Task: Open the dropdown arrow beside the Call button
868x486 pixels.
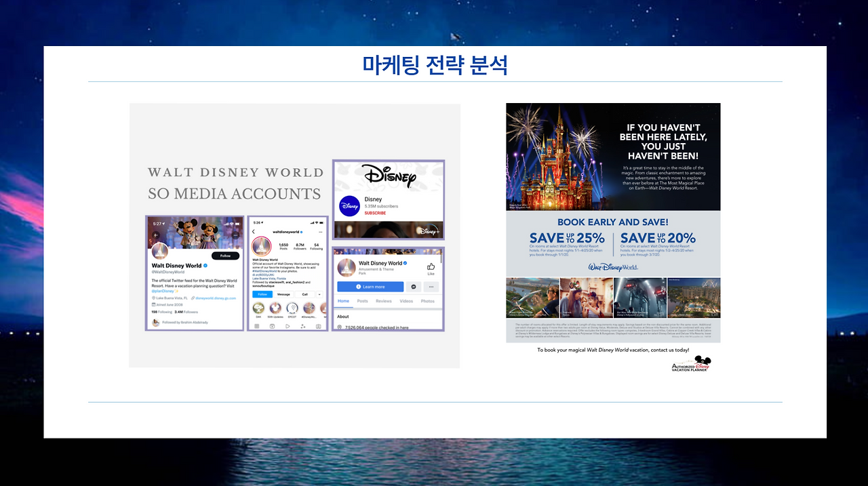Action: coord(319,294)
